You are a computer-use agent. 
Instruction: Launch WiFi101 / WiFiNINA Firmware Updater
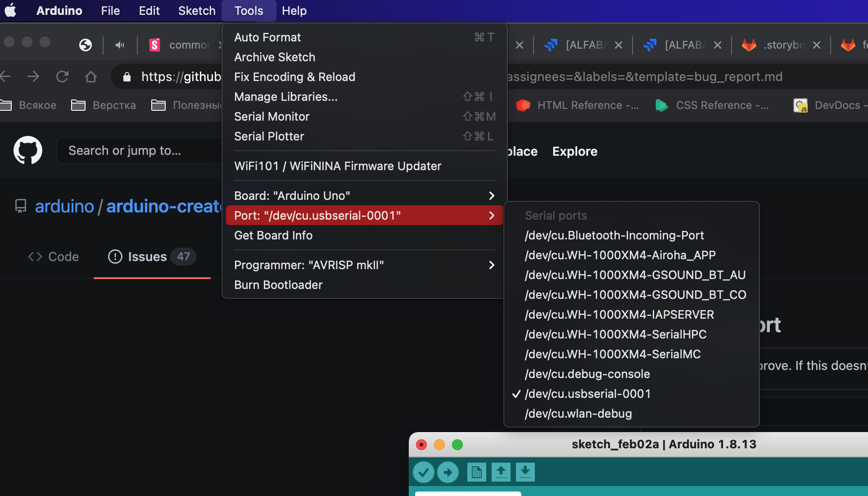(x=364, y=166)
